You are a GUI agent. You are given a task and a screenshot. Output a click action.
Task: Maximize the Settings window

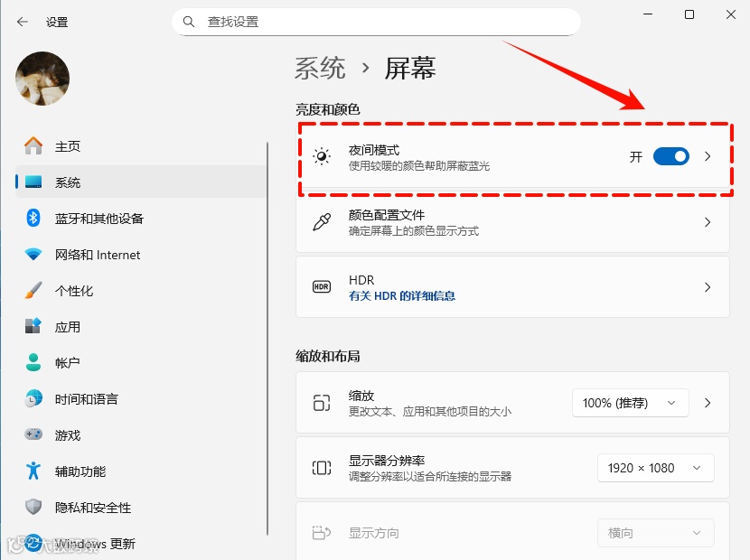click(x=689, y=14)
